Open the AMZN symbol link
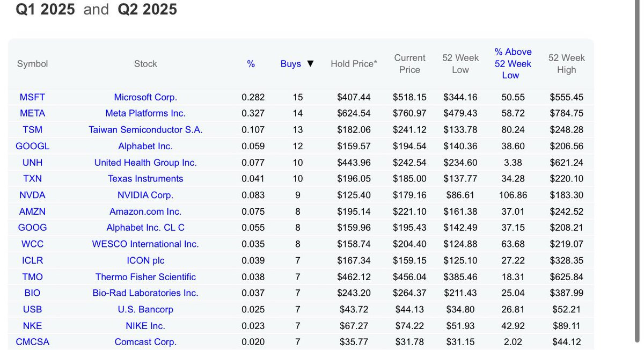Image resolution: width=644 pixels, height=350 pixels. click(x=32, y=212)
